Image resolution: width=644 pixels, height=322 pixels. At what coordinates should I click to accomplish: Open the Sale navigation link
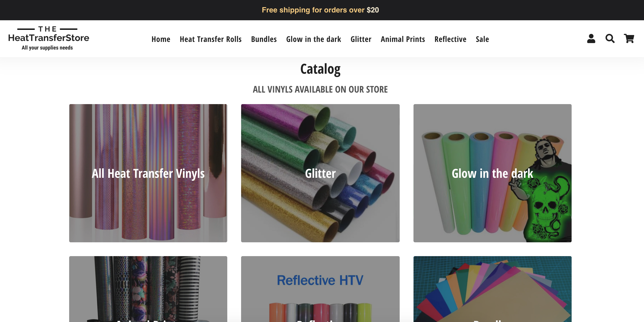pos(482,39)
